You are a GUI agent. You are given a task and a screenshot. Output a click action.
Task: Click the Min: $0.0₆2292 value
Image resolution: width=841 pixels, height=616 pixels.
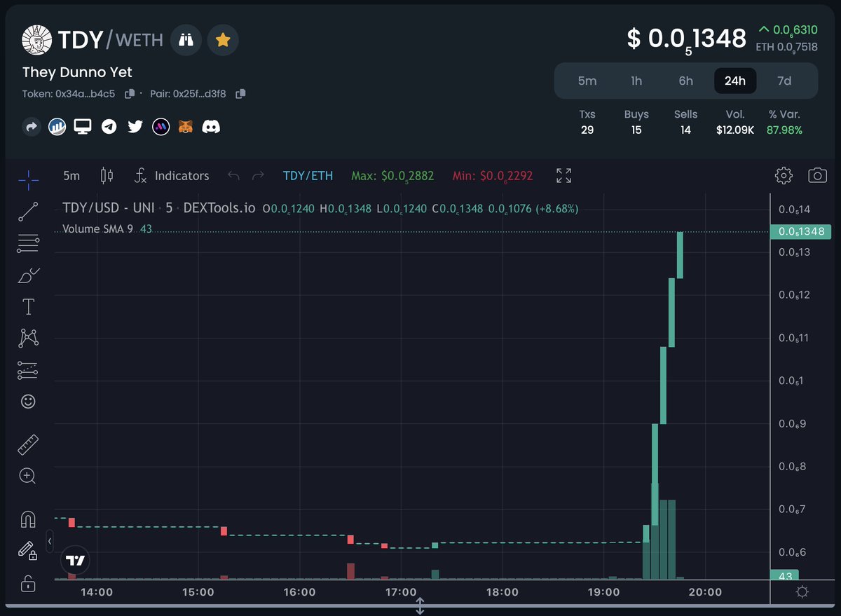pyautogui.click(x=493, y=176)
